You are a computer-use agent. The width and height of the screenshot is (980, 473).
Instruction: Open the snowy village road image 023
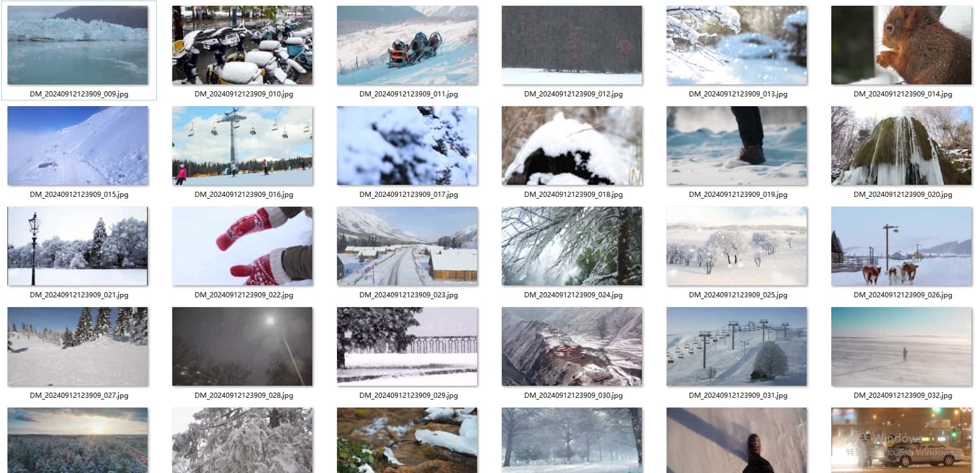tap(407, 246)
